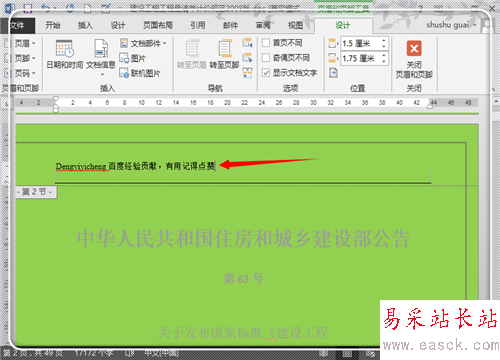Insert a picture via 图片 button

[x=132, y=58]
